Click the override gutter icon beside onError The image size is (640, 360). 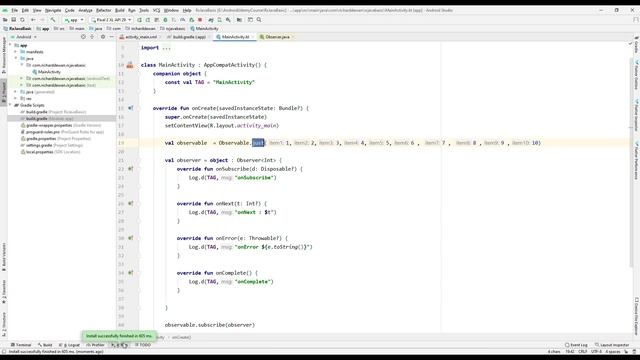tap(131, 238)
